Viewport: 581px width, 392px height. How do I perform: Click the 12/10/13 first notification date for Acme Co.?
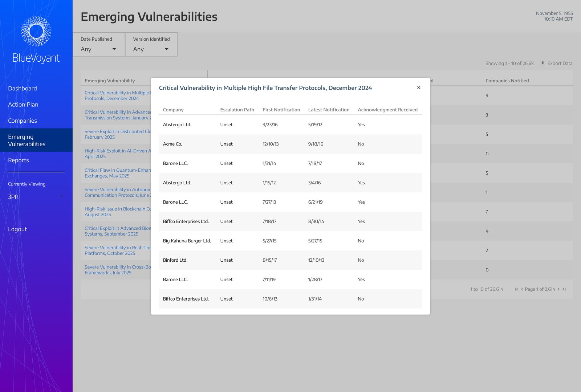pyautogui.click(x=271, y=144)
